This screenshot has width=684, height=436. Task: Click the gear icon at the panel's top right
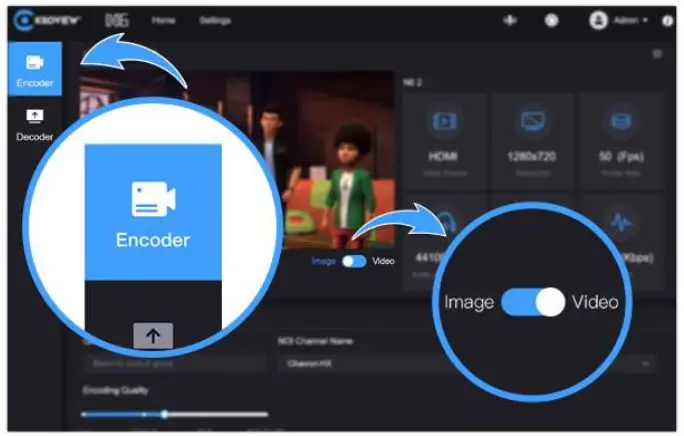[657, 54]
